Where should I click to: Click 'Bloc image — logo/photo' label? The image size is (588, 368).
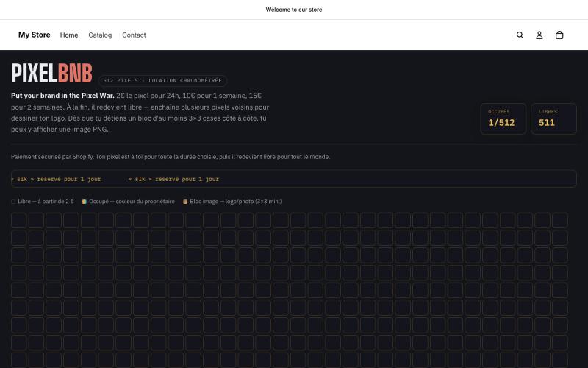tap(235, 201)
